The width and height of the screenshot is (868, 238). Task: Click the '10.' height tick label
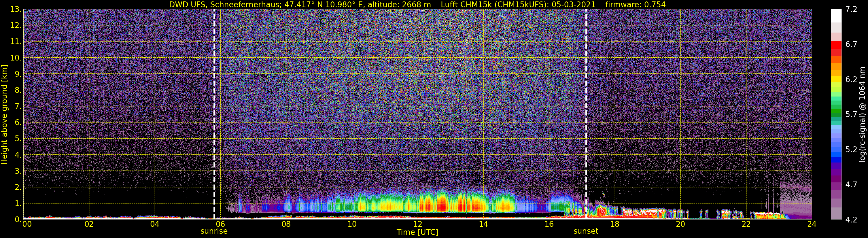pos(16,58)
